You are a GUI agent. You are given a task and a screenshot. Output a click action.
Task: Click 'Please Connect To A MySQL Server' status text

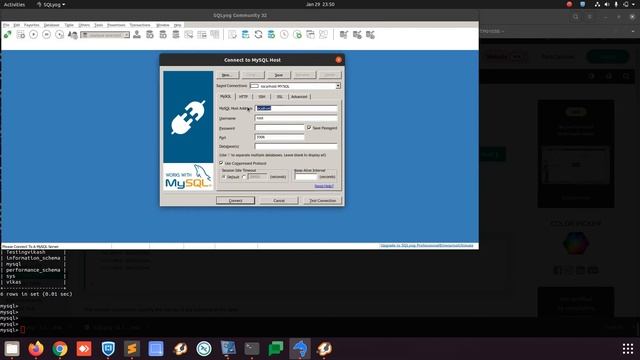click(31, 247)
